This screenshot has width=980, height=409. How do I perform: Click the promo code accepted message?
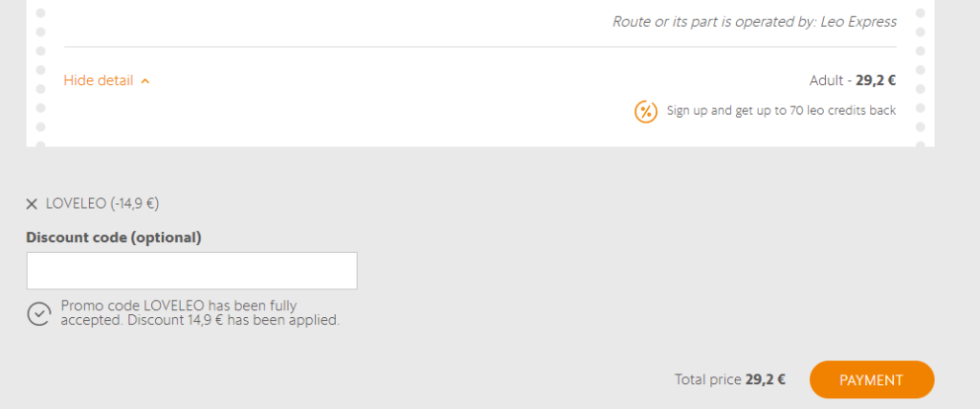pos(200,313)
